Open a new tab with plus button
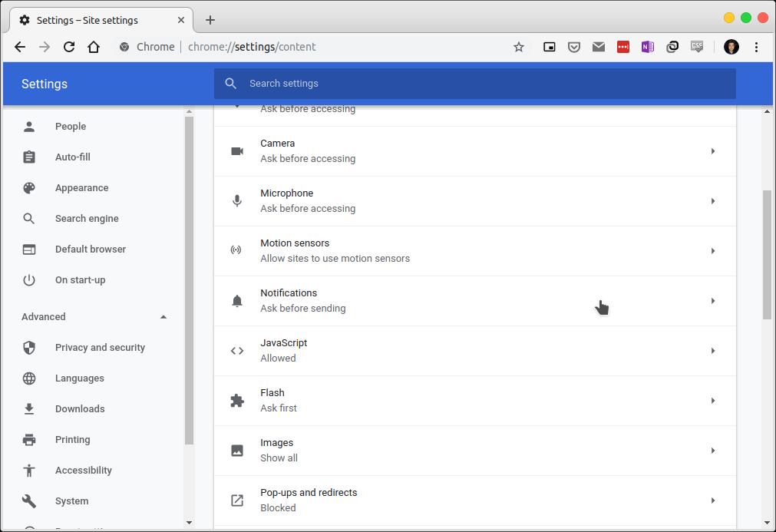 pyautogui.click(x=210, y=20)
